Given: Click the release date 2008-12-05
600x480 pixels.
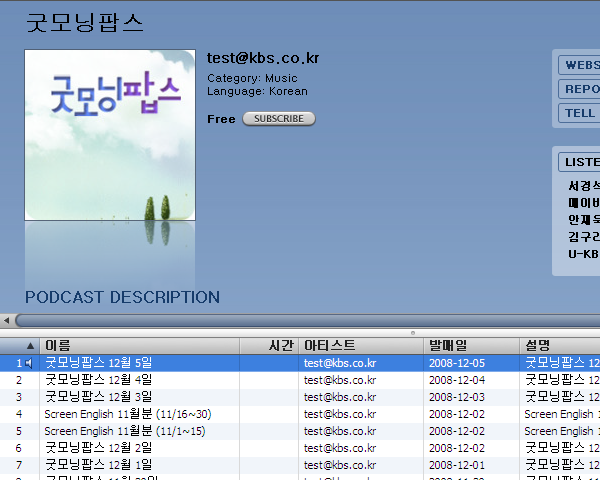Looking at the screenshot, I should 457,363.
